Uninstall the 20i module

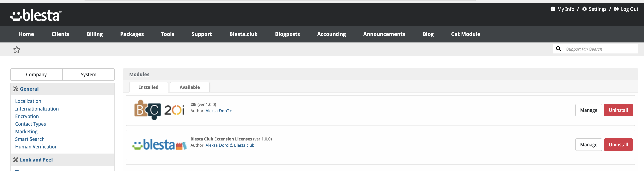pos(618,110)
